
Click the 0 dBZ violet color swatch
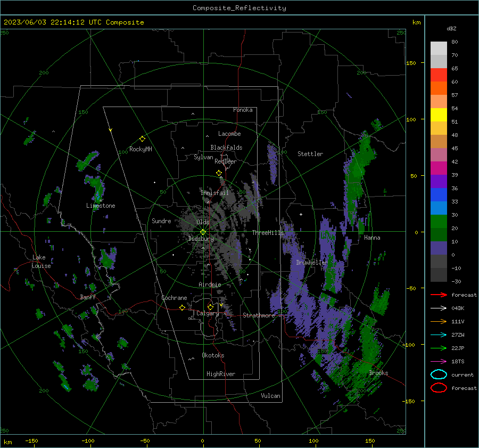pos(439,248)
